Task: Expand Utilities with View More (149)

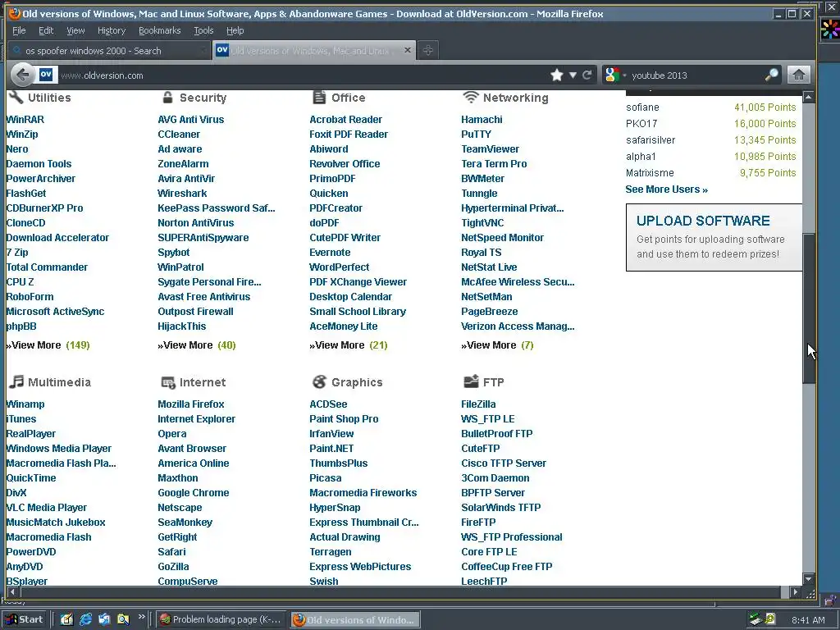Action: (x=48, y=345)
